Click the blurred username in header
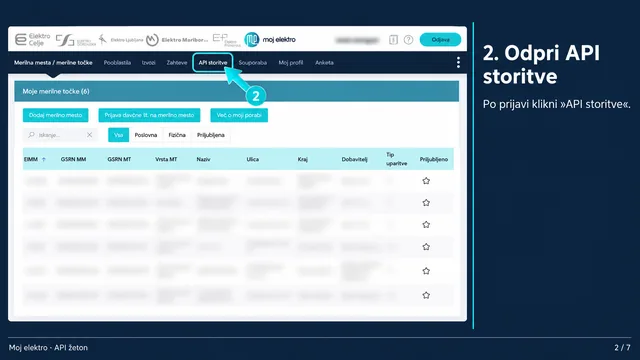 point(358,40)
